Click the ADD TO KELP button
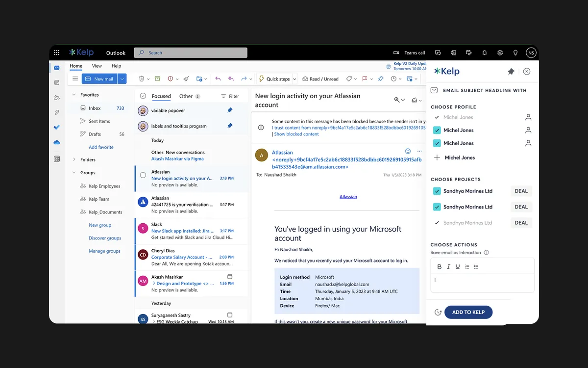The height and width of the screenshot is (368, 588). [468, 312]
